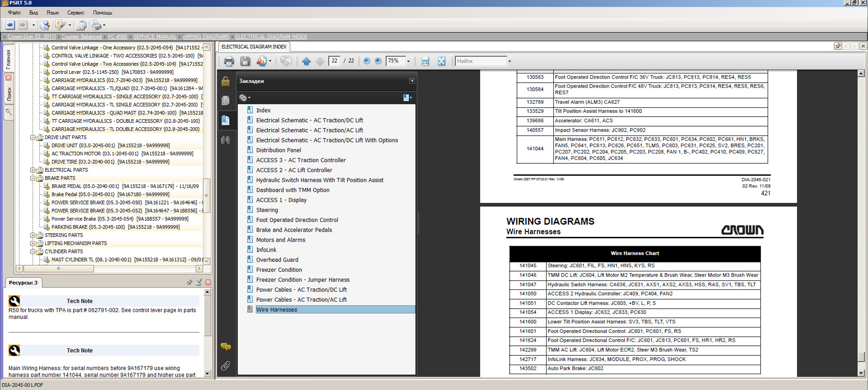This screenshot has width=868, height=390.
Task: Open the page thumbnails panel icon
Action: click(226, 100)
